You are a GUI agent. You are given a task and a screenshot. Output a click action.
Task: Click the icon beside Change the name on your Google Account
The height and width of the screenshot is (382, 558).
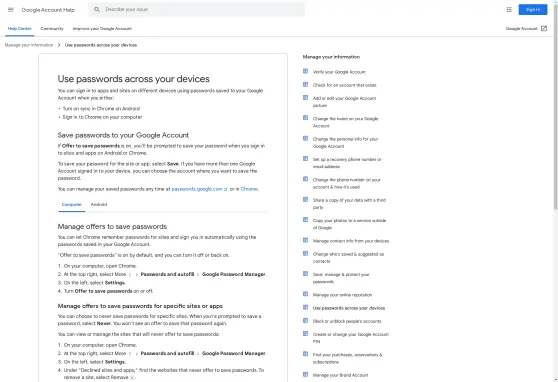[305, 118]
